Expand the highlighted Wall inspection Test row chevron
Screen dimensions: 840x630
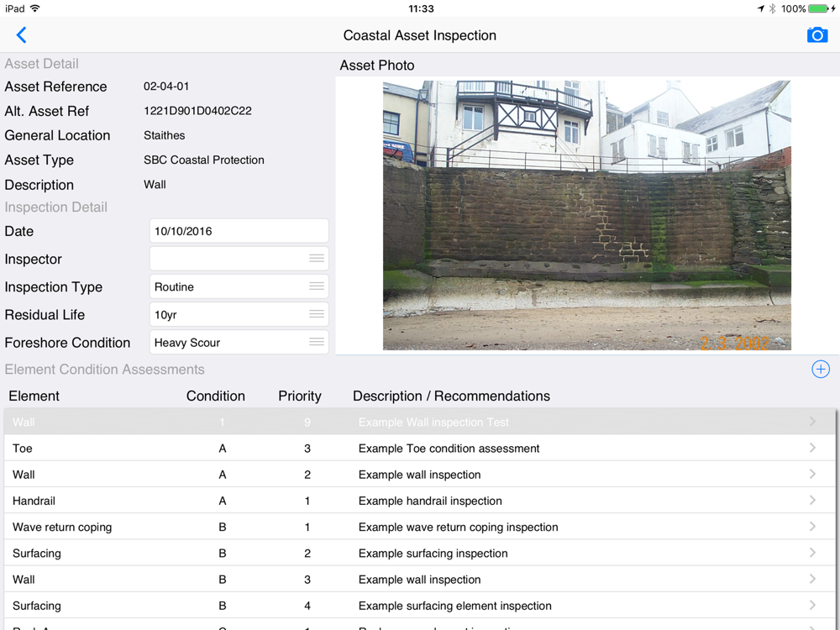812,422
